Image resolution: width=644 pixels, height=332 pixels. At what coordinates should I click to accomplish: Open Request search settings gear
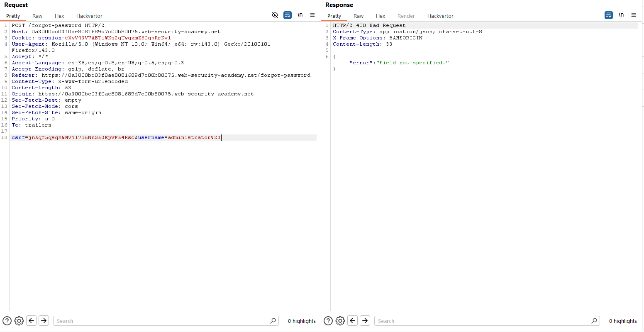coord(19,321)
